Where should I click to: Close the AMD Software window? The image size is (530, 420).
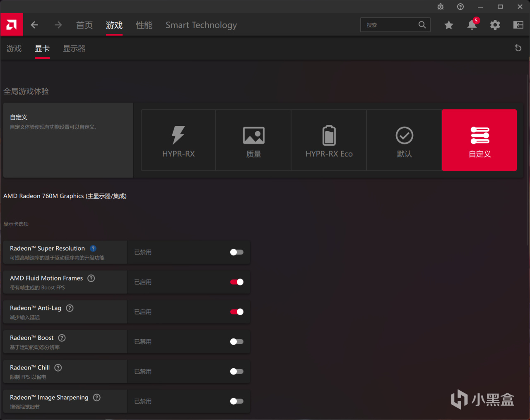(x=520, y=7)
